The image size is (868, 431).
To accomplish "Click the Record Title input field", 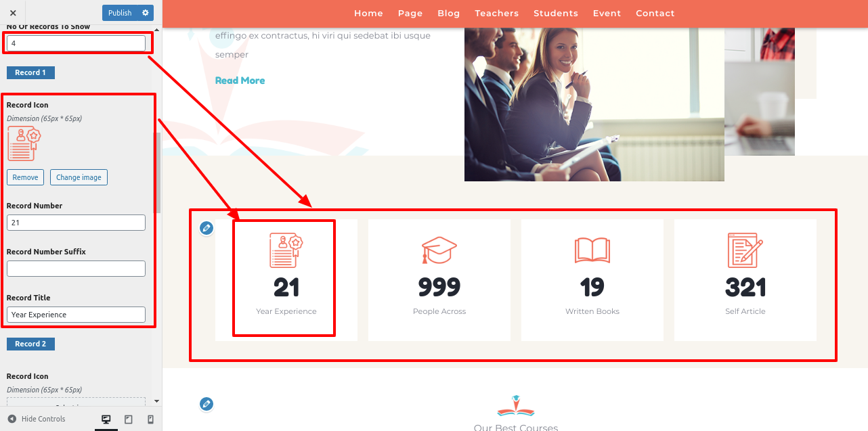I will tap(76, 315).
